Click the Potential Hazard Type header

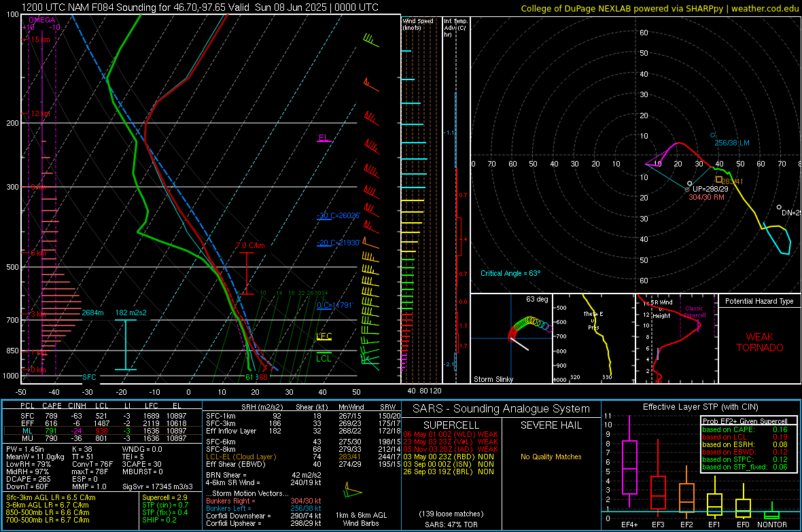coord(760,301)
